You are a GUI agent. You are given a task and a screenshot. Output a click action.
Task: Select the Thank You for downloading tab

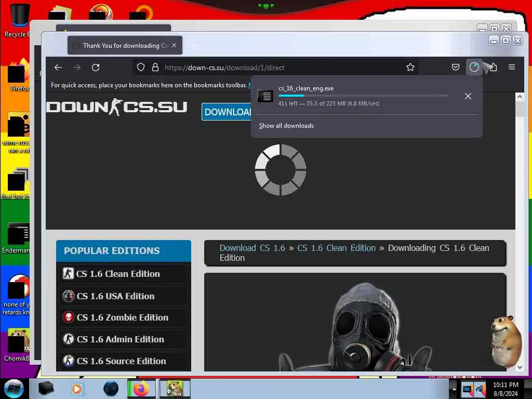pyautogui.click(x=125, y=45)
